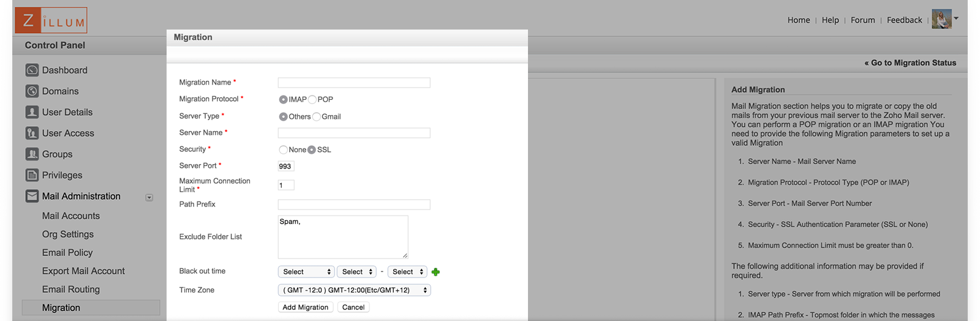
Task: Click the Privileges document icon
Action: pos(32,175)
